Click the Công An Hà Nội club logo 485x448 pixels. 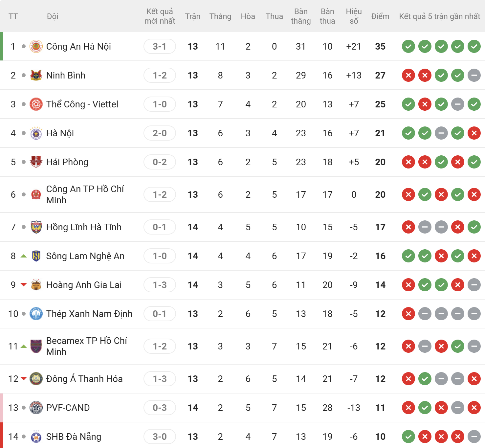[x=36, y=47]
